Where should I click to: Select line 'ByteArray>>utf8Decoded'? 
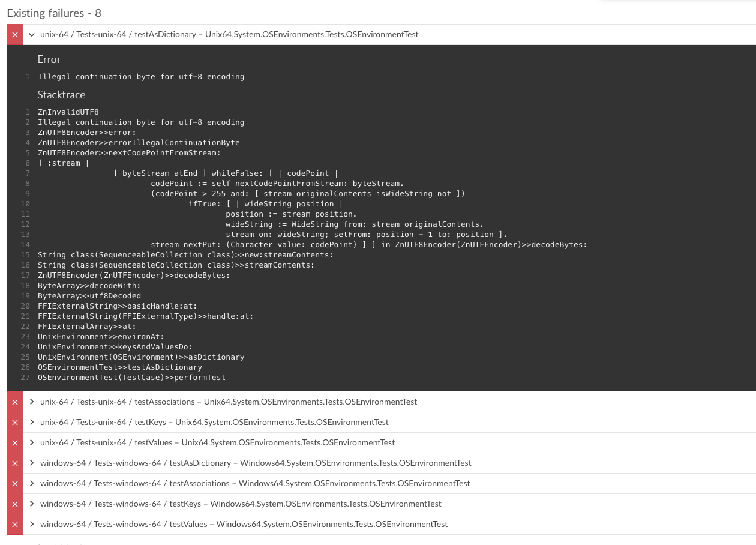pyautogui.click(x=89, y=296)
